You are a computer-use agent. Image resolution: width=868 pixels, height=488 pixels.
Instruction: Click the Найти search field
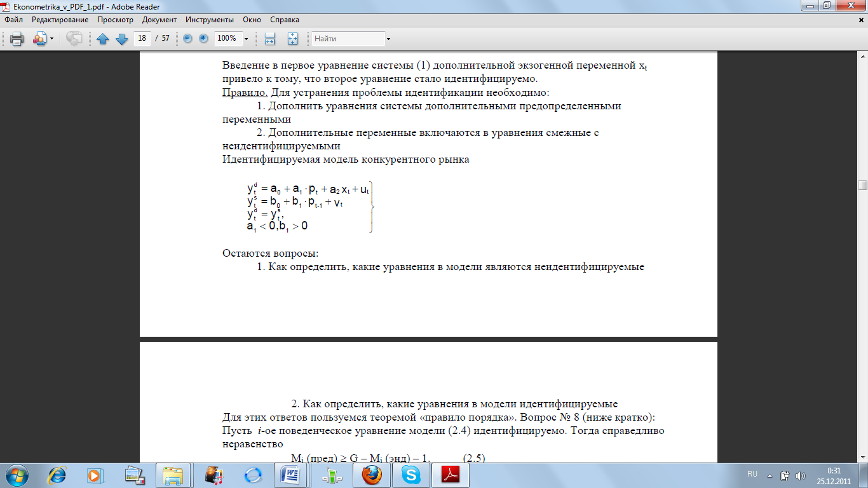point(348,39)
